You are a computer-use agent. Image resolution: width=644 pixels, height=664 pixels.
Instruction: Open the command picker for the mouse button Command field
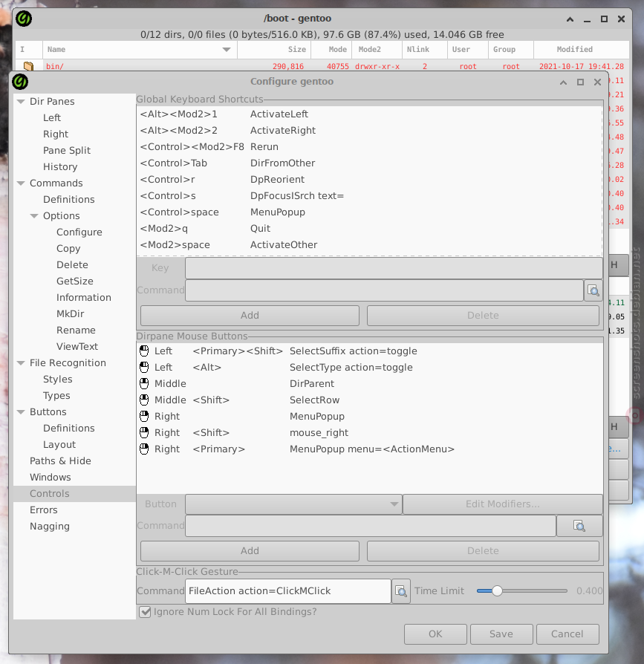tap(579, 526)
